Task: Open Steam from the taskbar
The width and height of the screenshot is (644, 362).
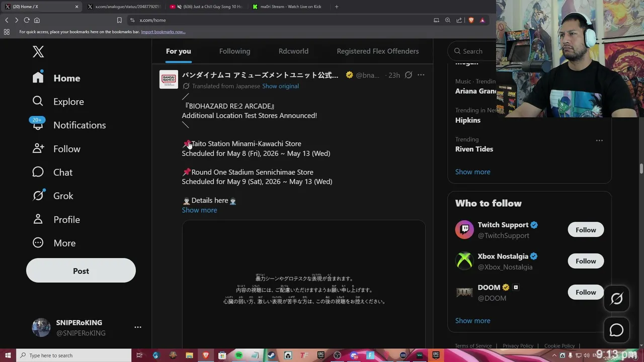Action: [271, 355]
